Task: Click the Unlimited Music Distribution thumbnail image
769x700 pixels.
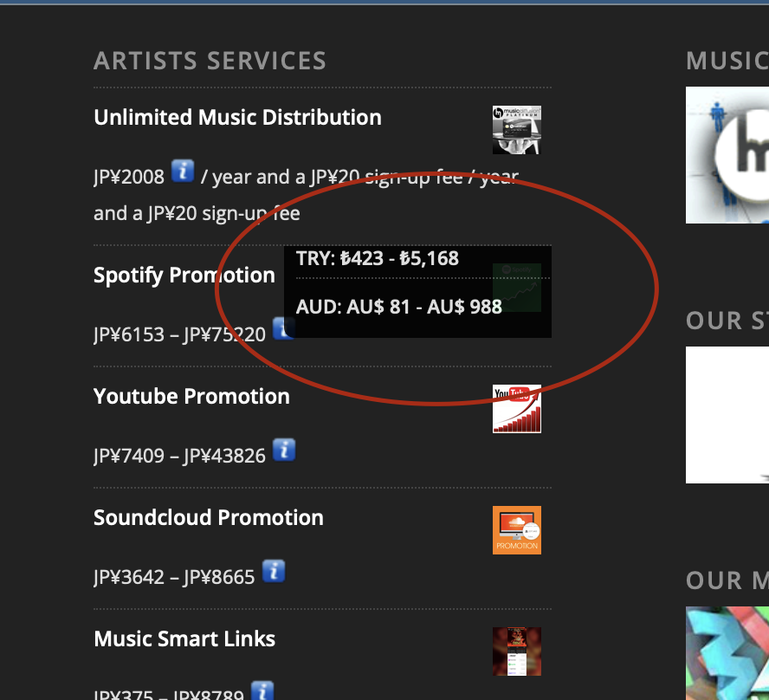Action: pos(516,130)
